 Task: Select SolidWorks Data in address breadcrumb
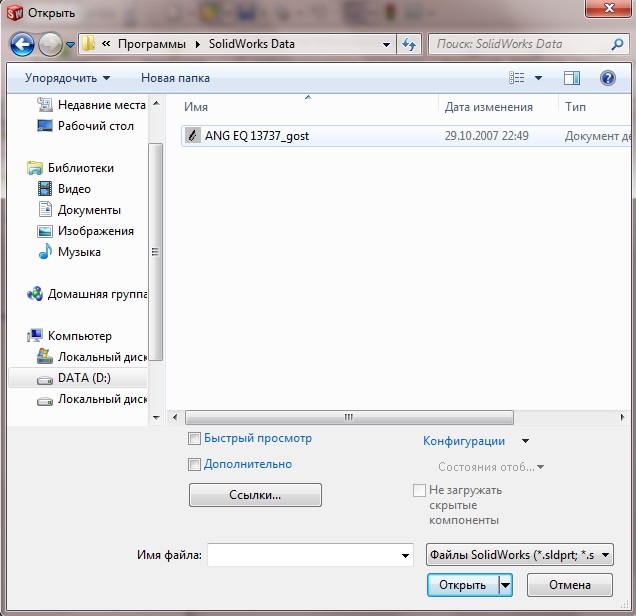251,44
